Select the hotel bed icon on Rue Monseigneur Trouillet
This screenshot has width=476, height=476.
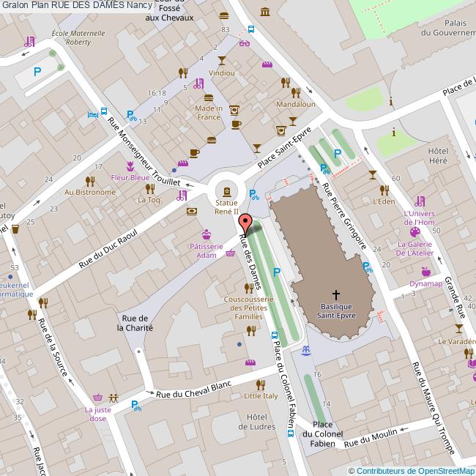(93, 114)
